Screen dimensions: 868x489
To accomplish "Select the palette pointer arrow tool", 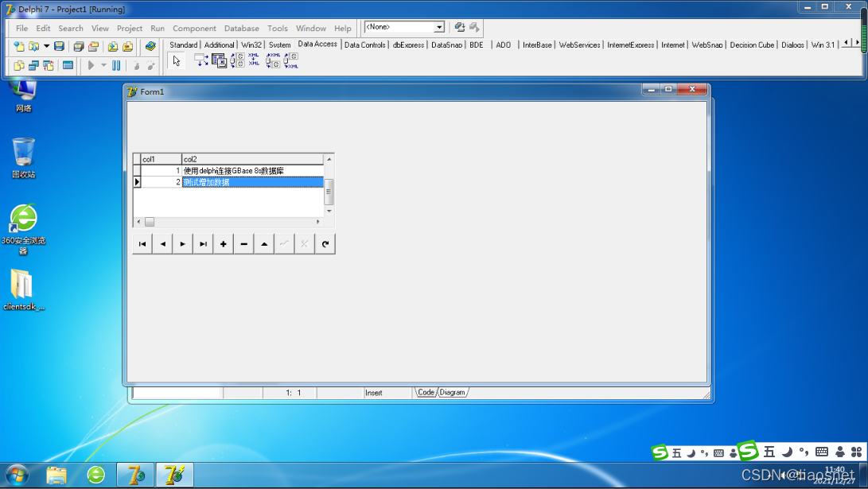I will click(x=177, y=61).
